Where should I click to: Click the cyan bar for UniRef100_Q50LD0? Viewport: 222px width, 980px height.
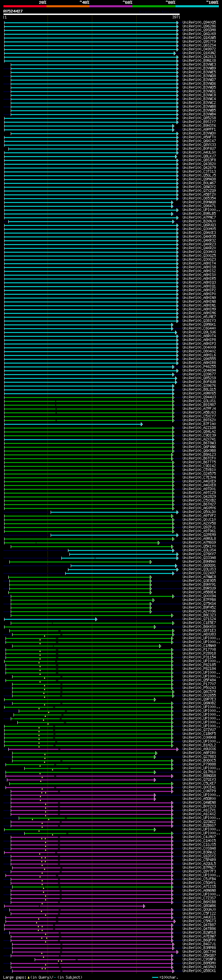coord(114,512)
